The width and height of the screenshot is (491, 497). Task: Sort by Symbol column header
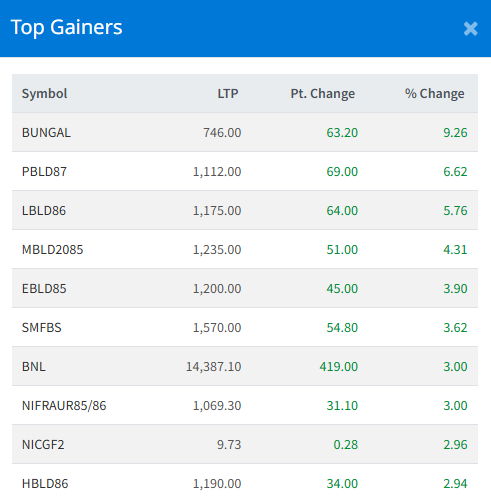[x=45, y=94]
